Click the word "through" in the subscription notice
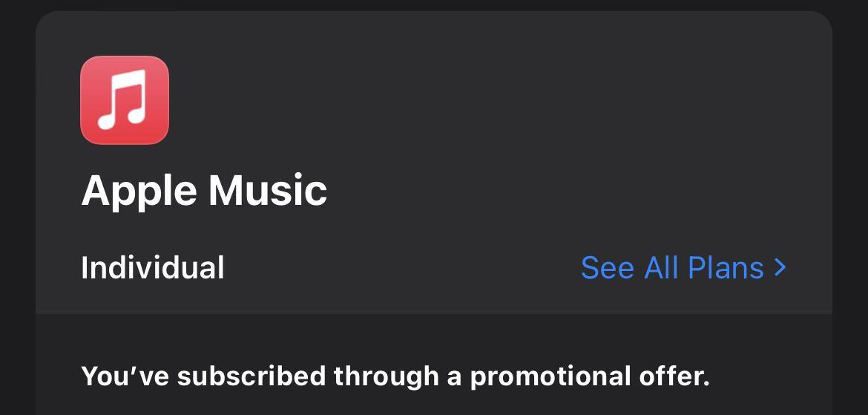Screen dimensions: 868x415 coord(386,376)
